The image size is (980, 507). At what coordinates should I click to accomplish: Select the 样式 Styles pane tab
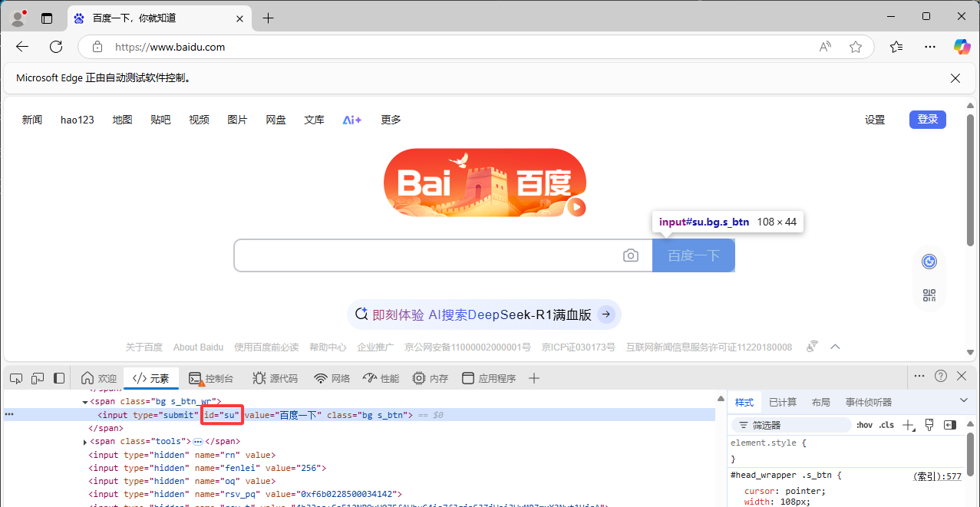[x=744, y=402]
